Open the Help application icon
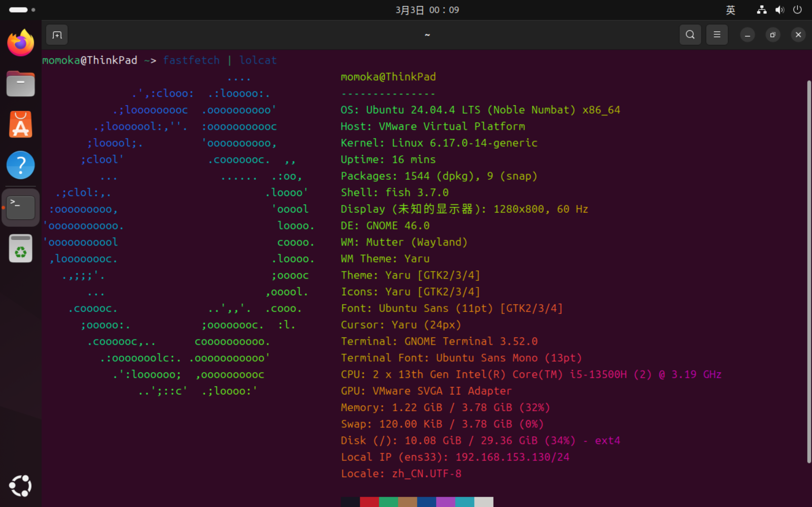This screenshot has width=812, height=507. [x=21, y=165]
